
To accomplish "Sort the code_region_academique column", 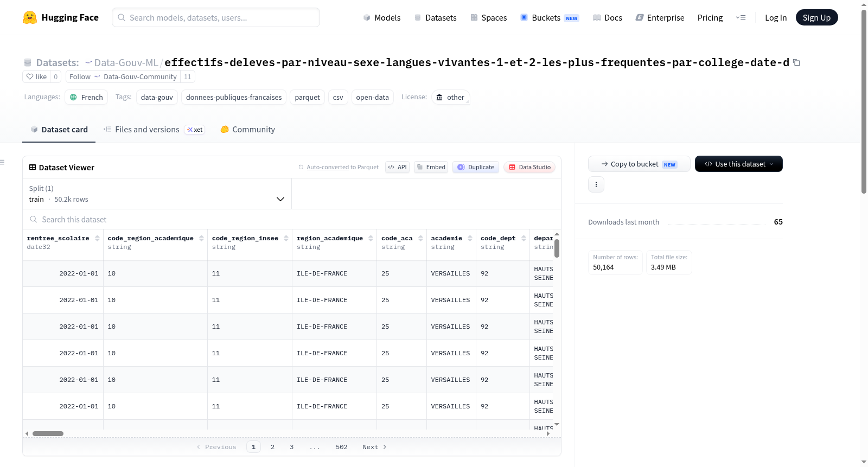I will pyautogui.click(x=201, y=238).
